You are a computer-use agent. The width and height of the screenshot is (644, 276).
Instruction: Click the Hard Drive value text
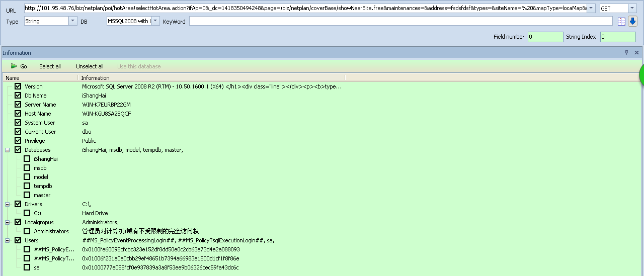point(95,213)
